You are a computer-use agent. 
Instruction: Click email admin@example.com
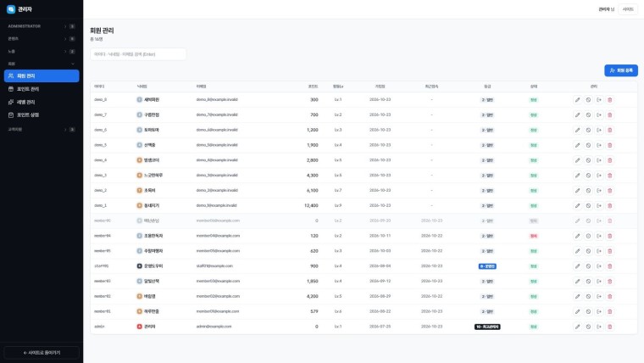(x=214, y=327)
